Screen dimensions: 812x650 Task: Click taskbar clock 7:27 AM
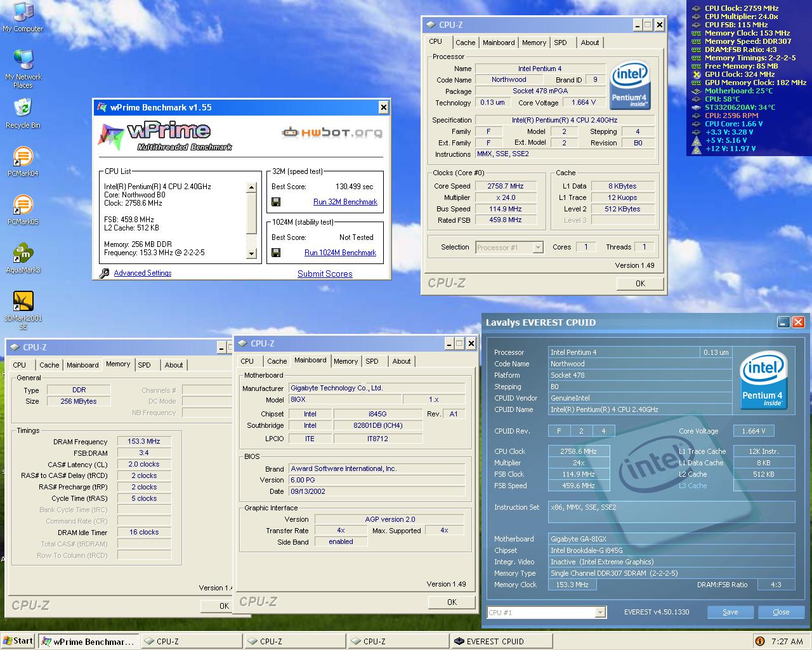(x=787, y=641)
